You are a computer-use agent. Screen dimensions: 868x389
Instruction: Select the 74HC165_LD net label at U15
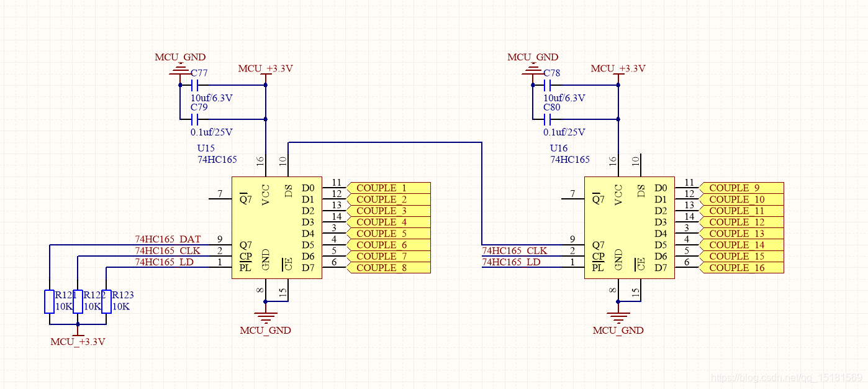165,262
